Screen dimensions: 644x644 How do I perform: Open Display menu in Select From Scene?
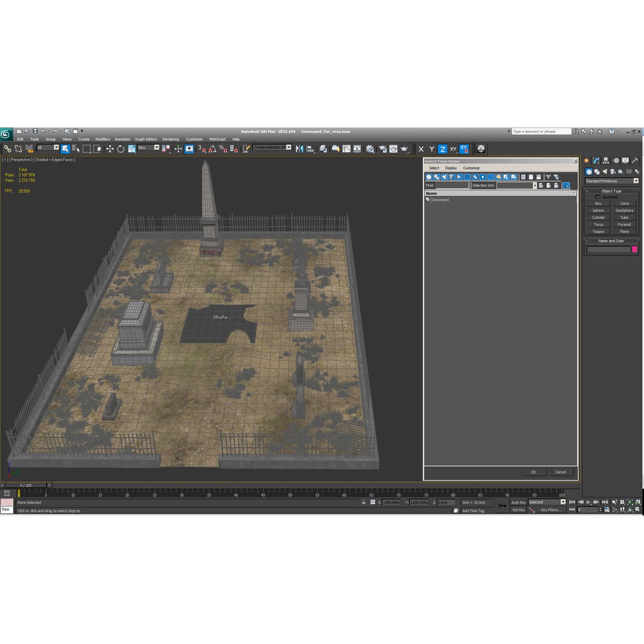click(451, 168)
